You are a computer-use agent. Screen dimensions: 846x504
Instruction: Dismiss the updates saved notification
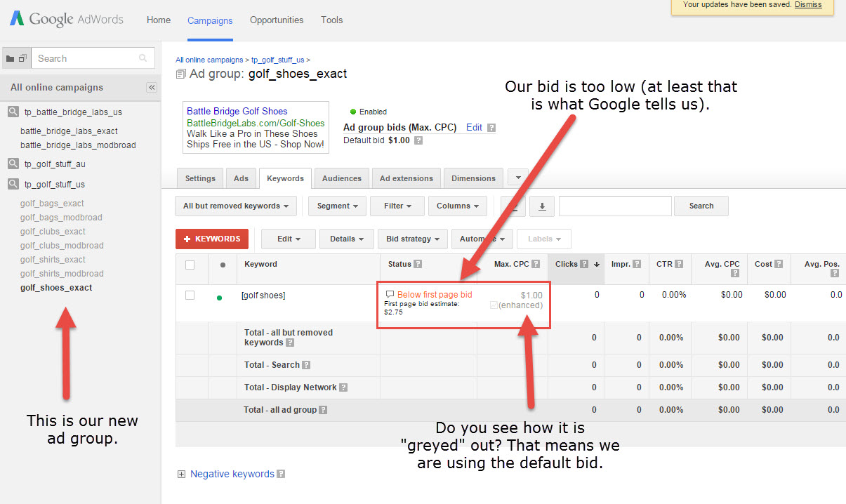click(x=807, y=5)
